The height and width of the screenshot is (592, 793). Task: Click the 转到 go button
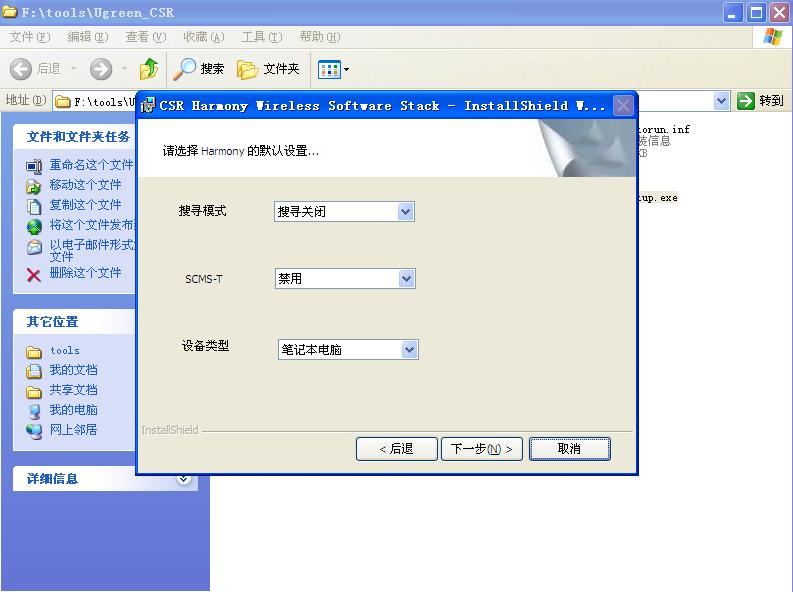point(760,101)
